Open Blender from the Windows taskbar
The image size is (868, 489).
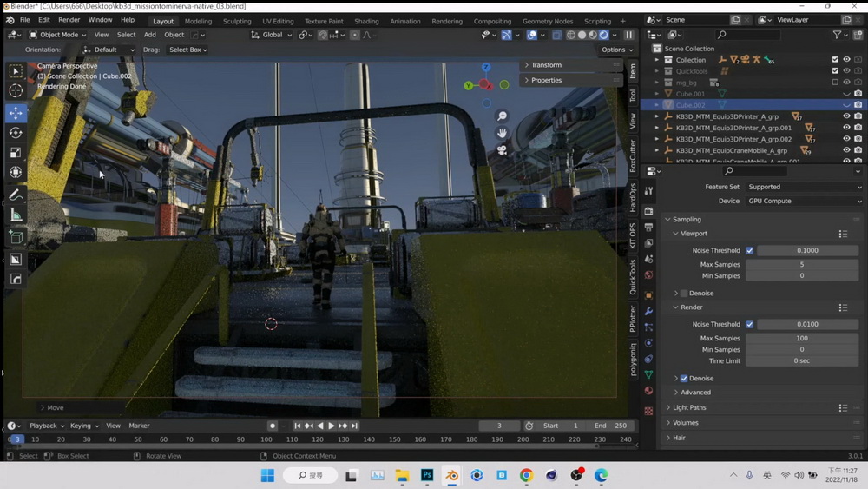pos(452,475)
